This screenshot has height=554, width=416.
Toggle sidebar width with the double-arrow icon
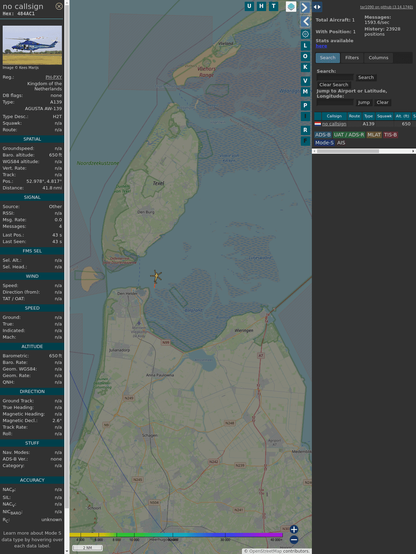317,7
